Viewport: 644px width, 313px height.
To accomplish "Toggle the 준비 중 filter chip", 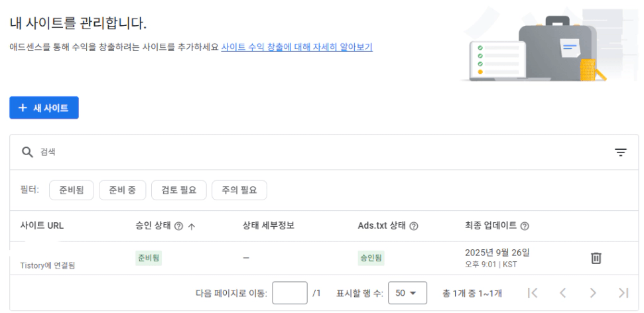I will [x=123, y=190].
